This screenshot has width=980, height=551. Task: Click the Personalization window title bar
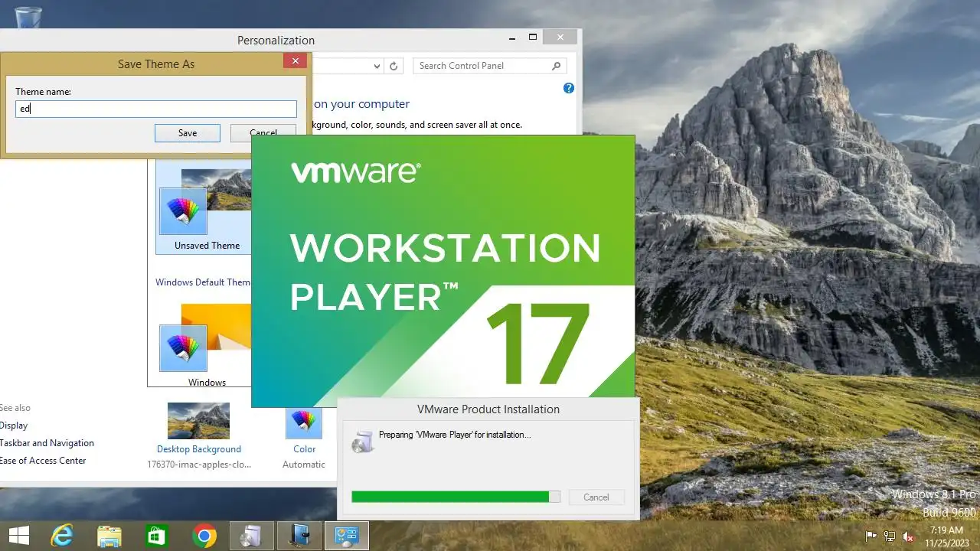276,41
